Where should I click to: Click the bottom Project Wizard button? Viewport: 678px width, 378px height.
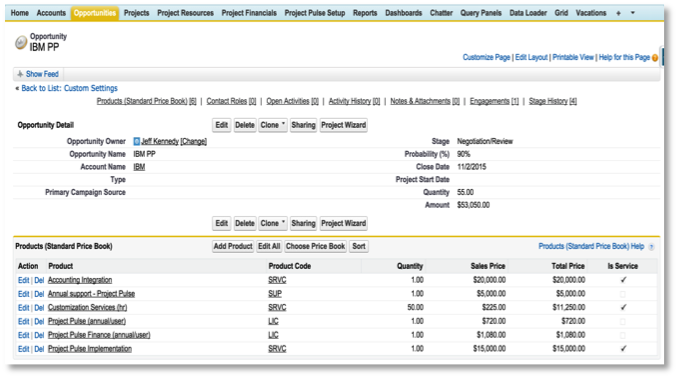click(x=344, y=224)
